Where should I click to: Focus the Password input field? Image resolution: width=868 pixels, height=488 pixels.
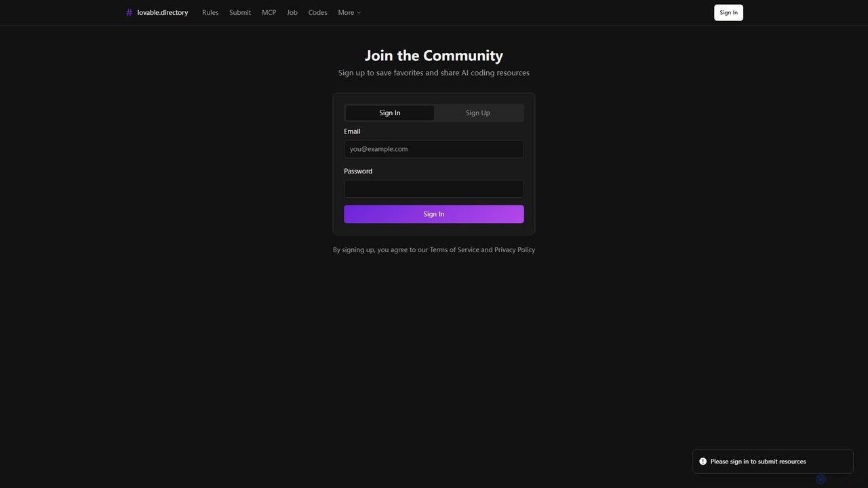tap(434, 189)
